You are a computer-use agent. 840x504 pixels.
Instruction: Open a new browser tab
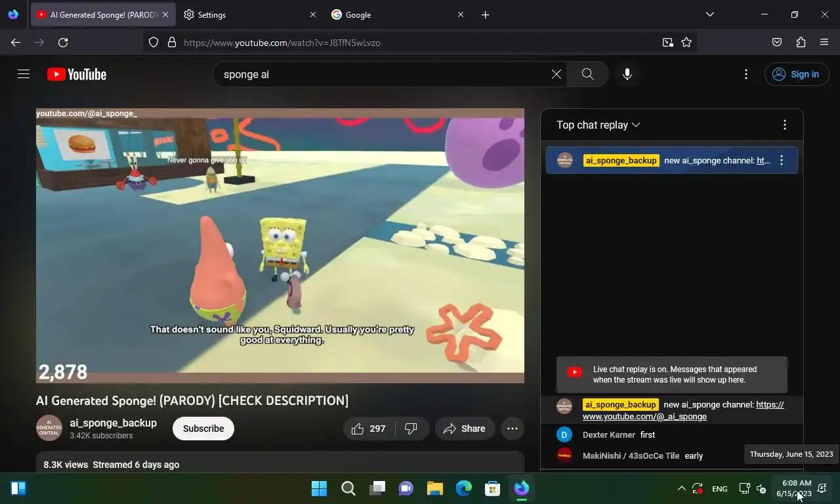pyautogui.click(x=486, y=14)
